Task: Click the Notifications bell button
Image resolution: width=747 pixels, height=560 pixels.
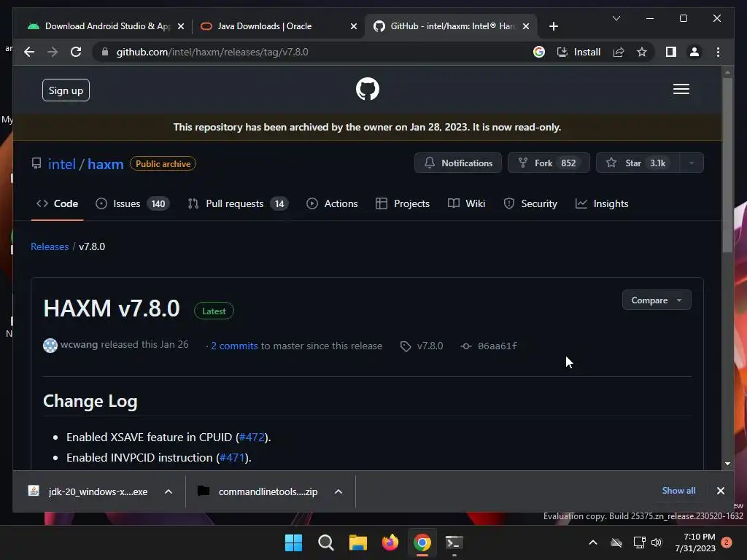Action: (x=458, y=163)
